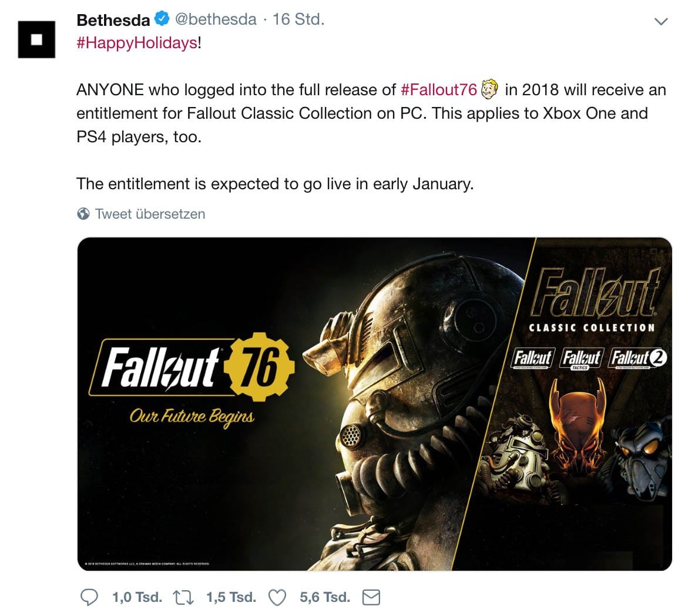The height and width of the screenshot is (616, 685).
Task: Click the Vault Boy emoji after #Fallout76
Action: pos(489,90)
